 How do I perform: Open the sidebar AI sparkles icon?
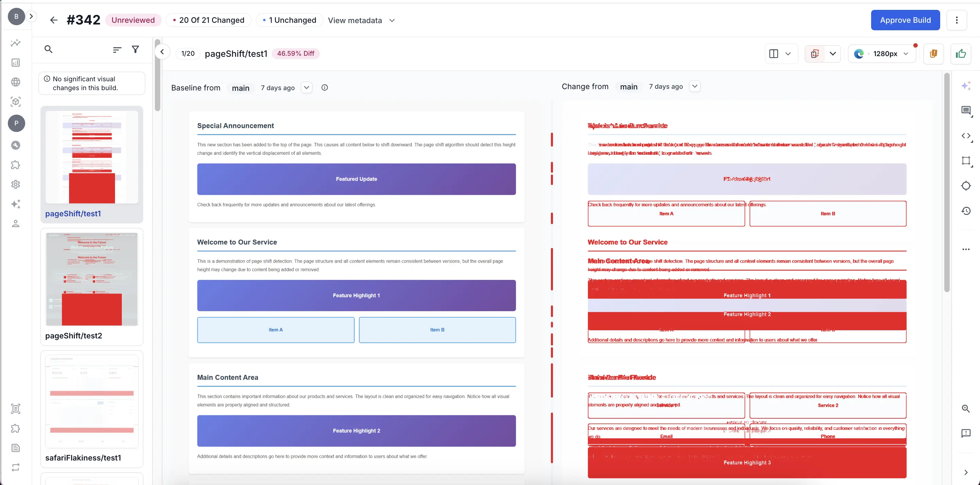(16, 204)
